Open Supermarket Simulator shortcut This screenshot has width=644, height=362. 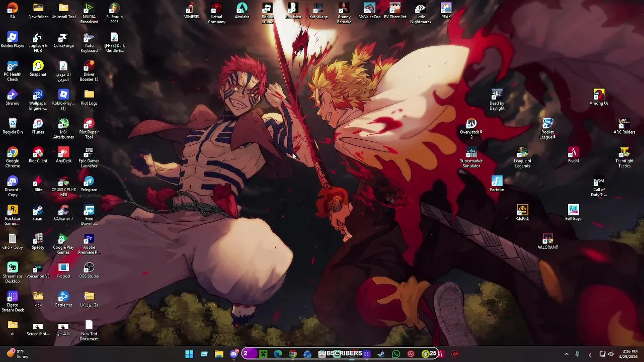coord(471,157)
